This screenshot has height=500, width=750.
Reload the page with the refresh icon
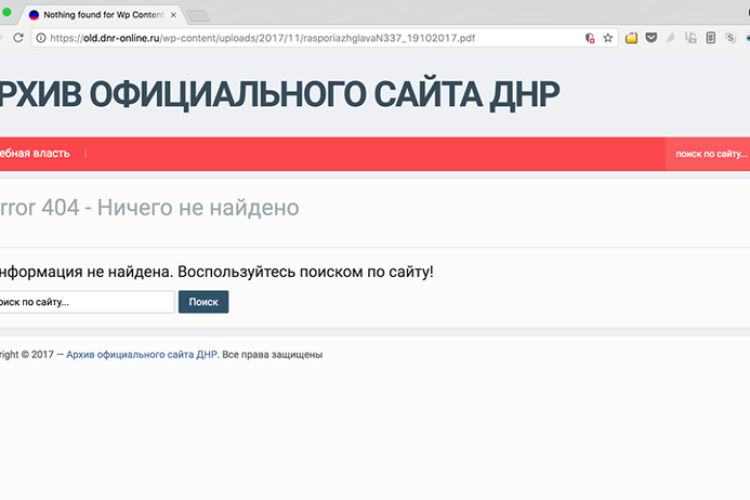pyautogui.click(x=18, y=38)
